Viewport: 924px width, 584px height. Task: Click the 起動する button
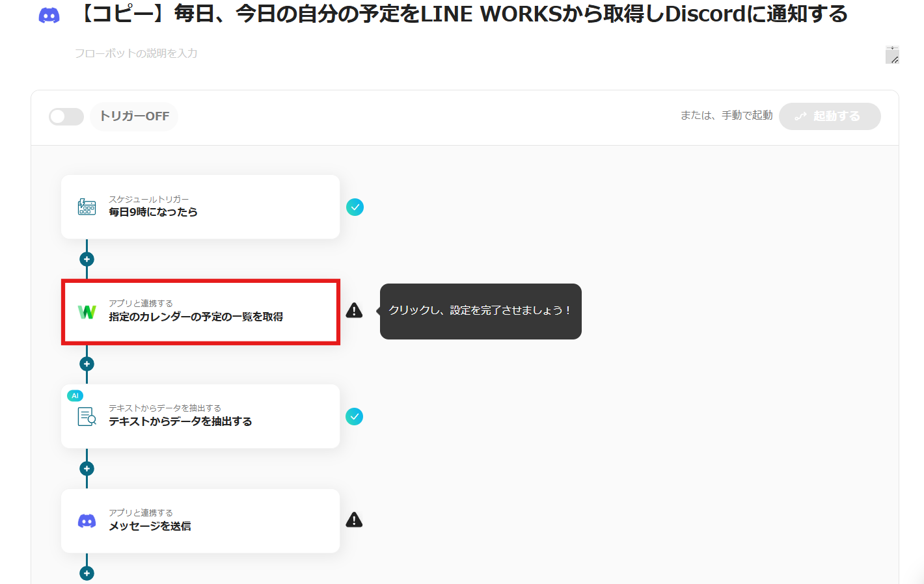(x=830, y=116)
